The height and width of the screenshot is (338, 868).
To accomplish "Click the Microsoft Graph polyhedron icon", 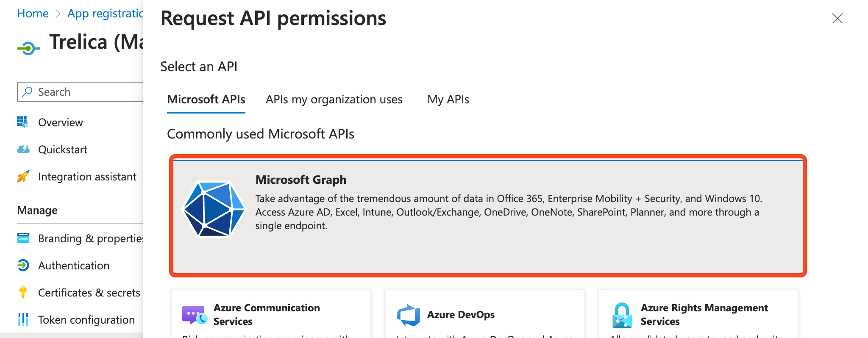I will 214,209.
